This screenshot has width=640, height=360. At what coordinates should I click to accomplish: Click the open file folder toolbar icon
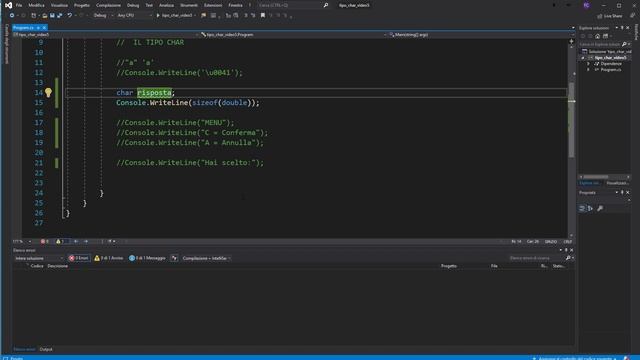[x=44, y=16]
